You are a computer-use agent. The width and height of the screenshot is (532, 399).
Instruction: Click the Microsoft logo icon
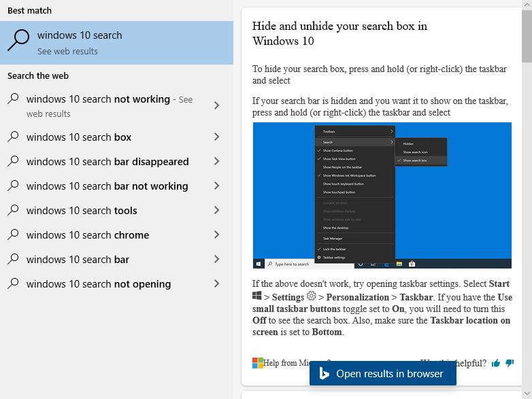pos(258,363)
